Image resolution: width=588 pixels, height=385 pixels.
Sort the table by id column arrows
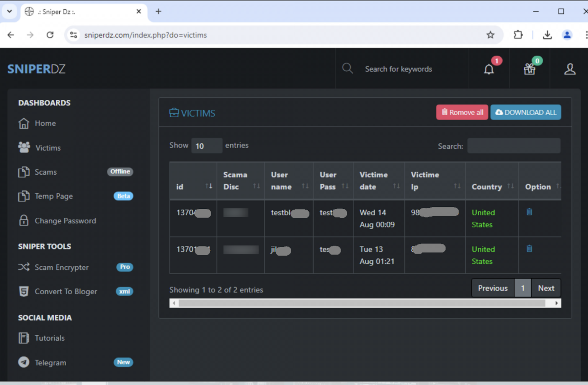coord(209,186)
